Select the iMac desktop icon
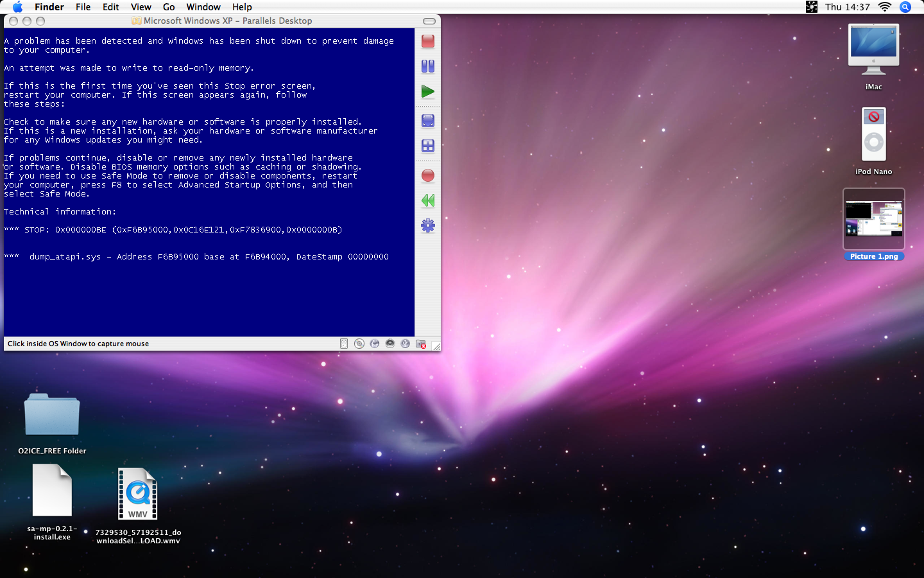This screenshot has width=924, height=578. point(873,49)
